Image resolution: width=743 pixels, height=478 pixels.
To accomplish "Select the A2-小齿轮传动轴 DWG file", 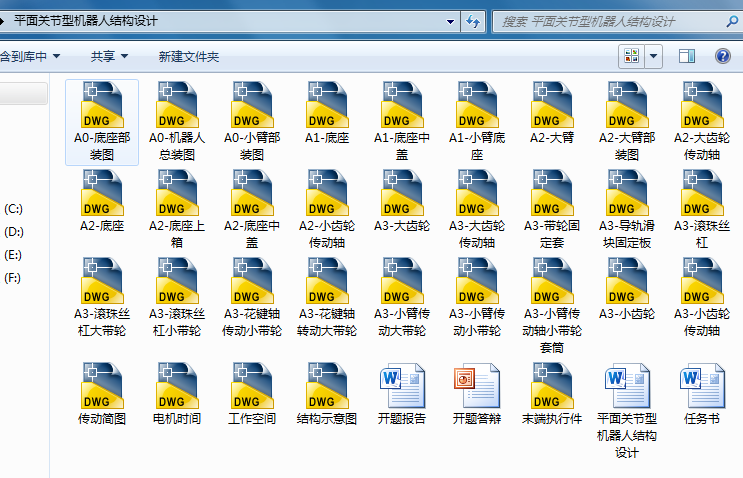I will (327, 209).
